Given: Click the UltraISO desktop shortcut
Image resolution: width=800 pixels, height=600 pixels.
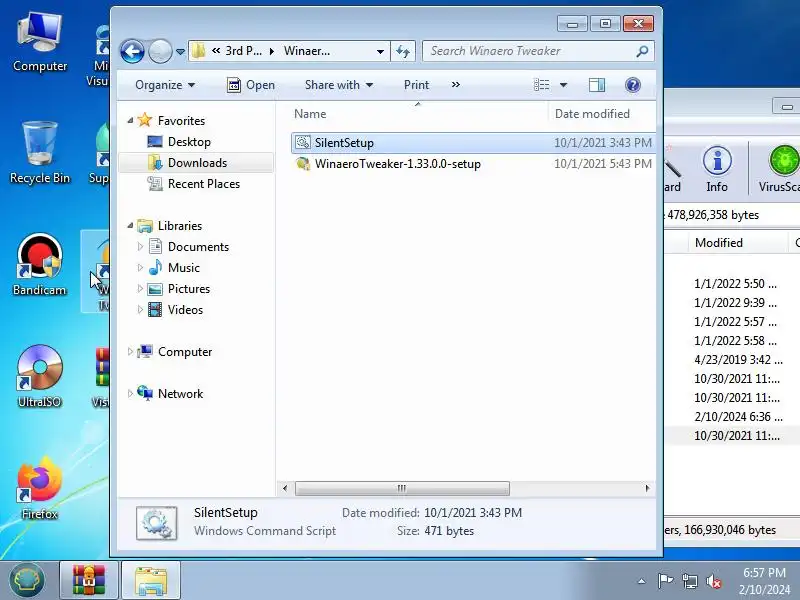Looking at the screenshot, I should pos(40,377).
